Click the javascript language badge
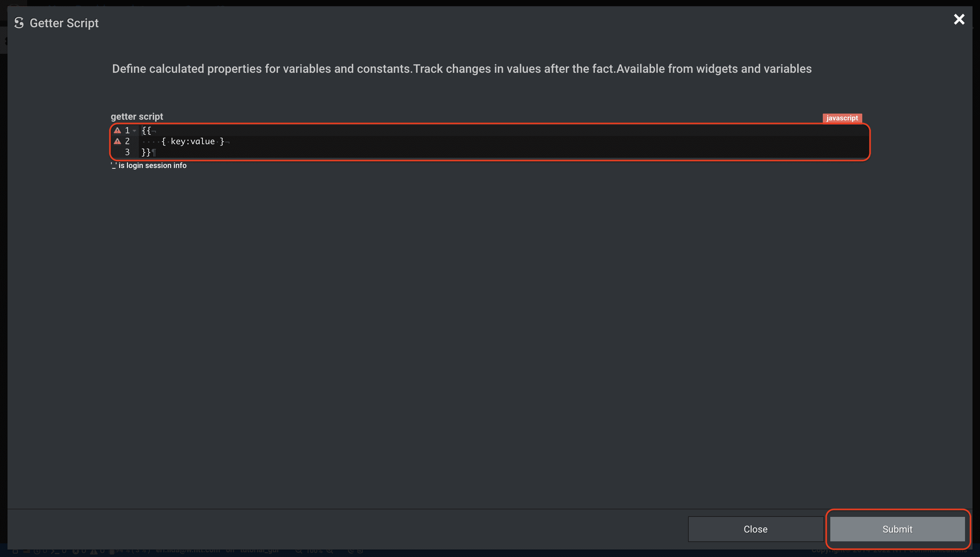This screenshot has height=557, width=980. tap(842, 118)
